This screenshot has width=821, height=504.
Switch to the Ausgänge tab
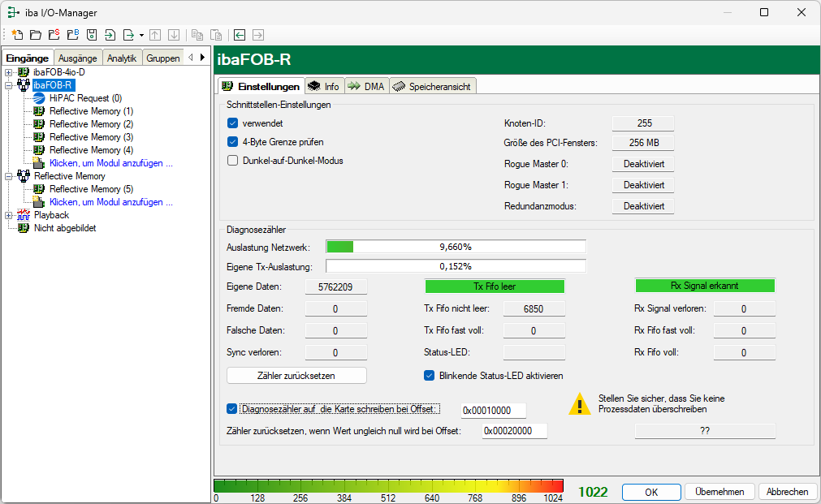pos(78,58)
